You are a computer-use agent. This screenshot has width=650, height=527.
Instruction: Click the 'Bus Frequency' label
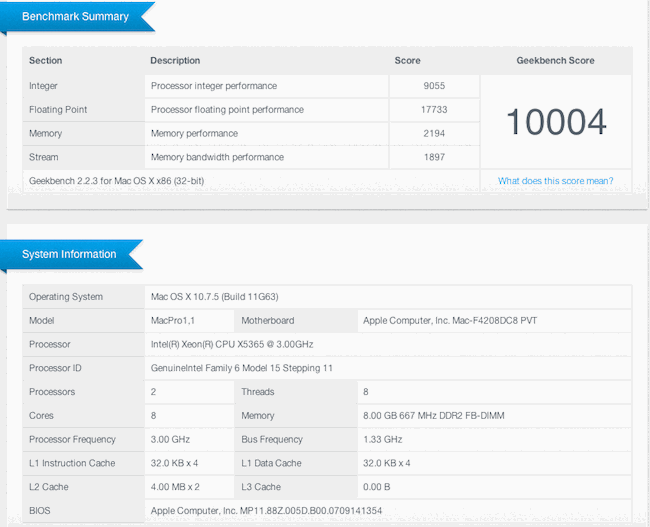(x=272, y=440)
